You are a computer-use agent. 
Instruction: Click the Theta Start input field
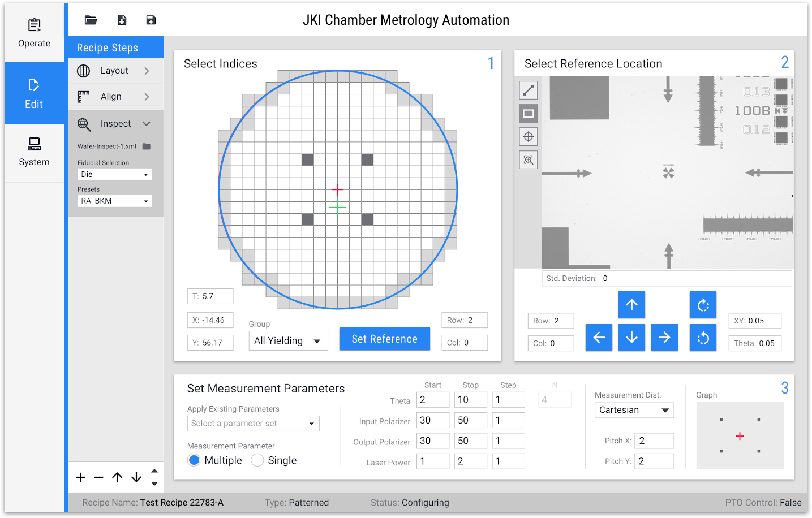[433, 400]
